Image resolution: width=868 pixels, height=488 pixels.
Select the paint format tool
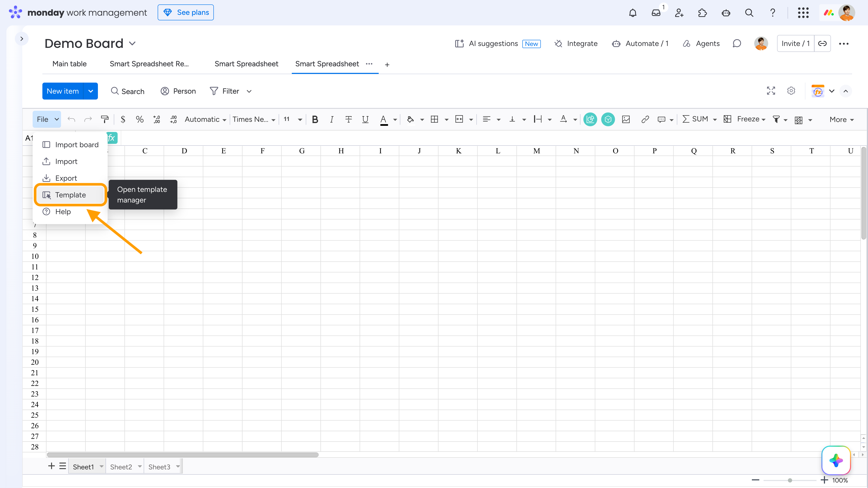pos(105,119)
